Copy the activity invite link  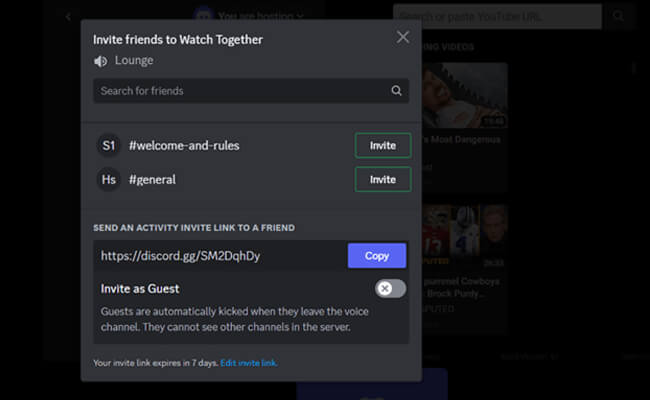(x=377, y=256)
